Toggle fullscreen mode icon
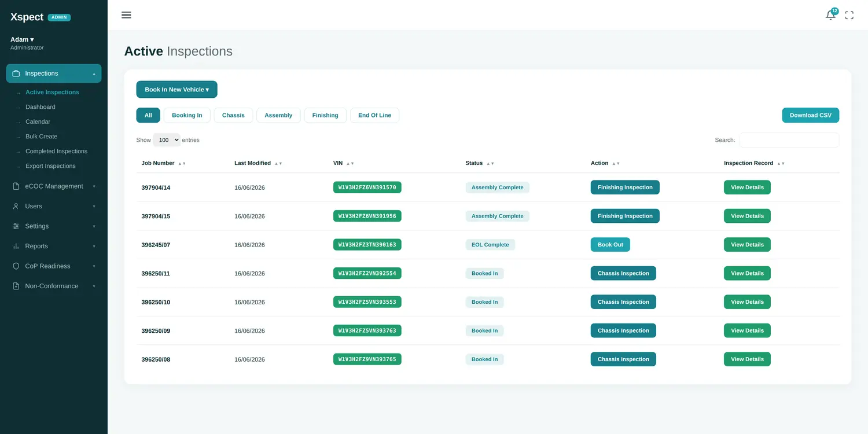868x434 pixels. click(x=849, y=16)
